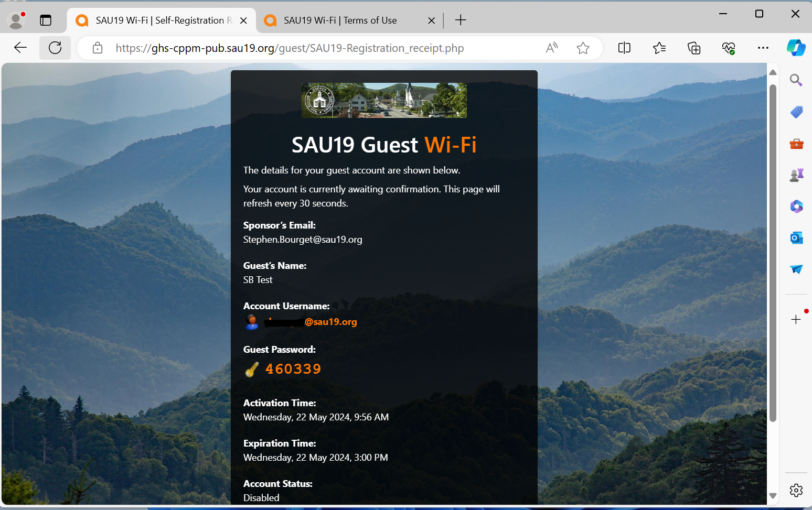The image size is (812, 510).
Task: Click the guest name SB Test
Action: coord(258,280)
